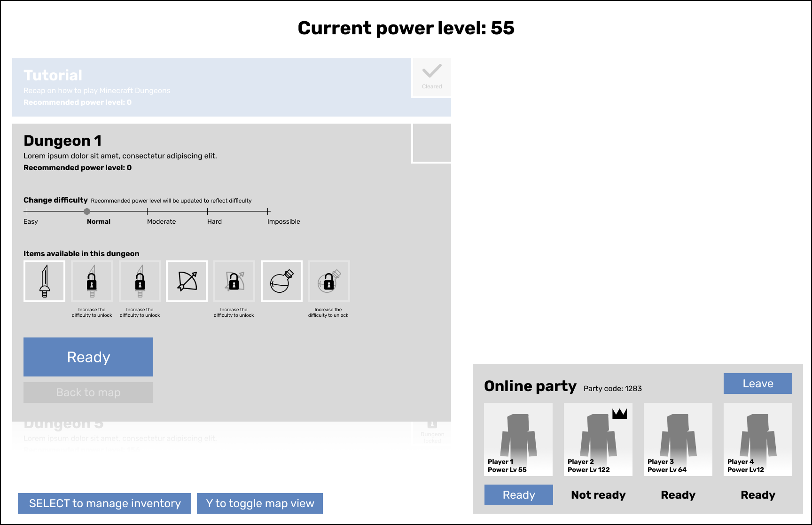
Task: Click the Party code: 1283 text
Action: pos(613,389)
